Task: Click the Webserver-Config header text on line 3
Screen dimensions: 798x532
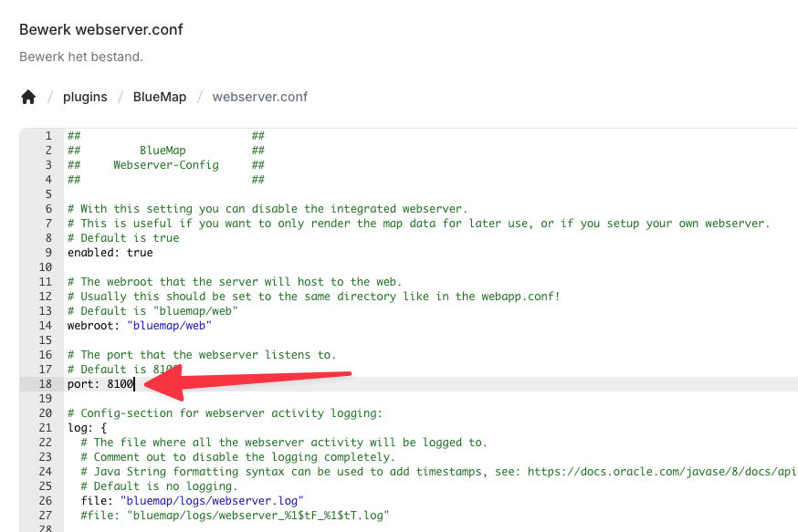Action: click(166, 165)
